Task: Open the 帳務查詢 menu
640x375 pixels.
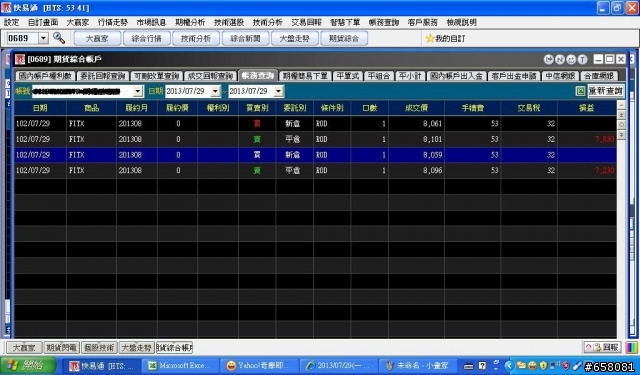Action: click(x=384, y=22)
